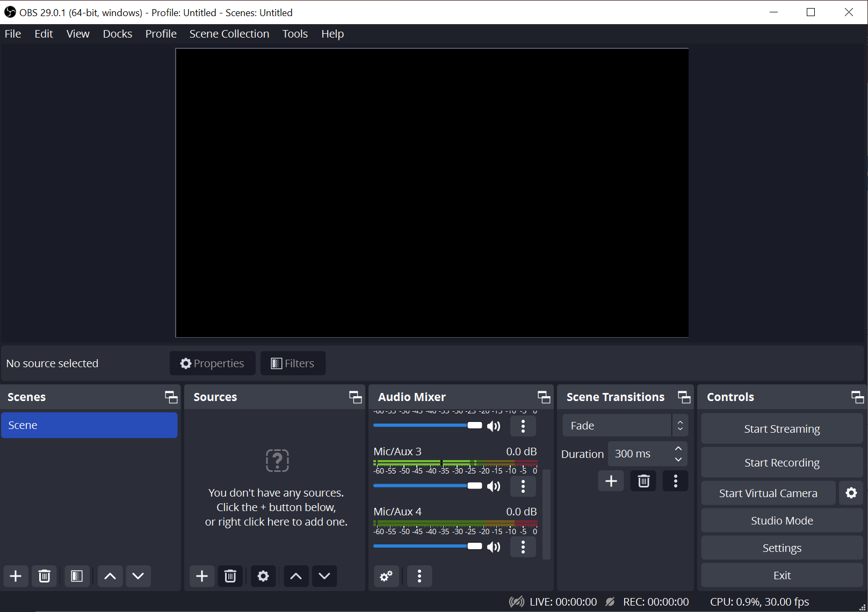Open the File menu
Screen dimensions: 868x612
click(x=13, y=34)
